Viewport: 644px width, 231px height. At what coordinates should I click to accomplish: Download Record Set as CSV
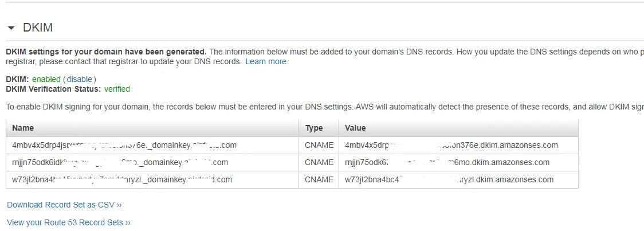[x=65, y=205]
